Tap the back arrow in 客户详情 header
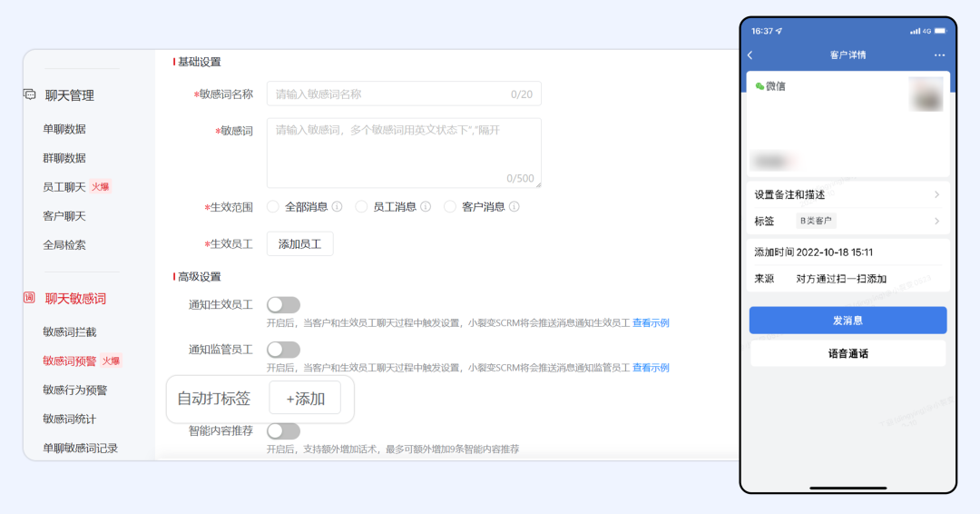 [x=750, y=55]
